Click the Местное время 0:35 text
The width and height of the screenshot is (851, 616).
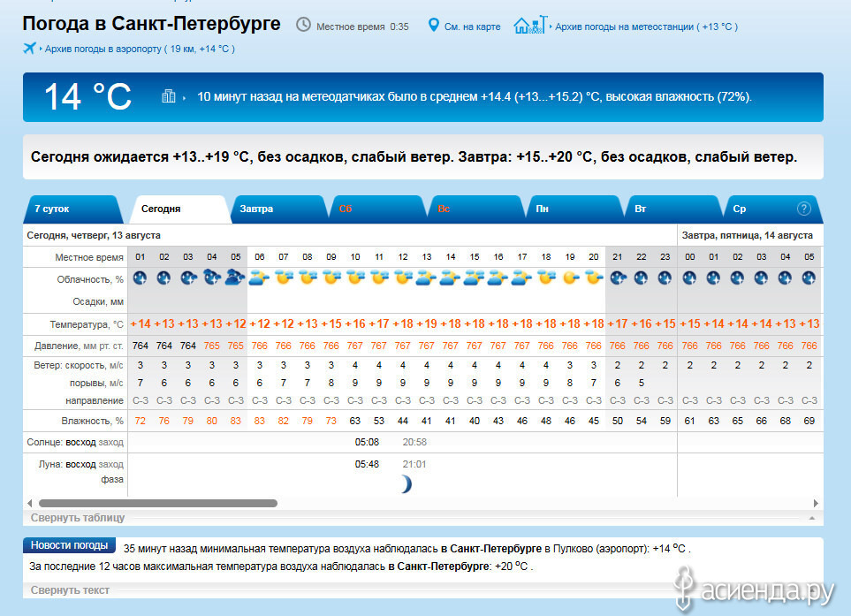pyautogui.click(x=362, y=27)
